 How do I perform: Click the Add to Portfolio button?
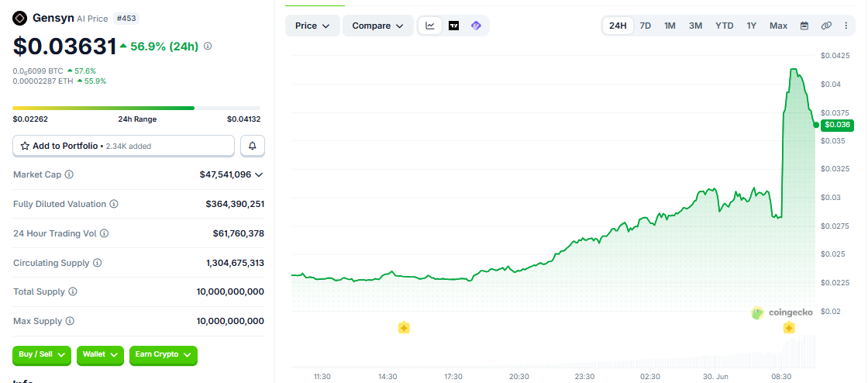[x=123, y=146]
